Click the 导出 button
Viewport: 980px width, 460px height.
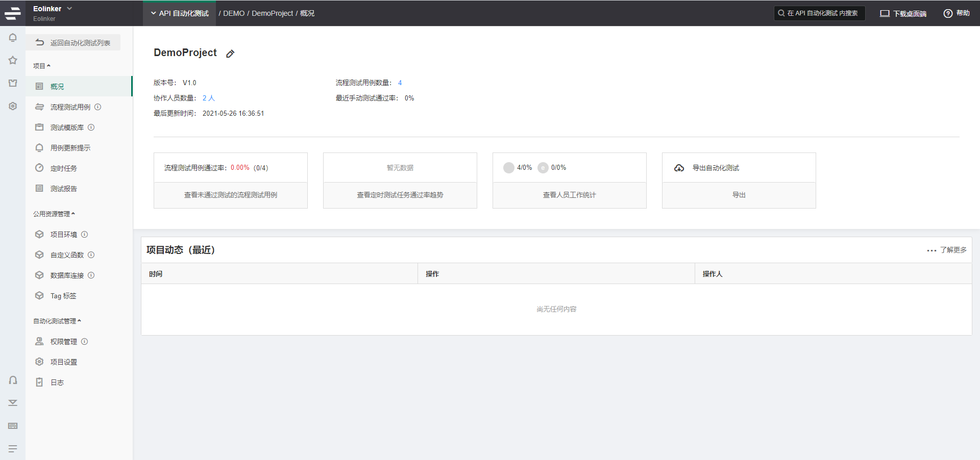click(x=739, y=195)
